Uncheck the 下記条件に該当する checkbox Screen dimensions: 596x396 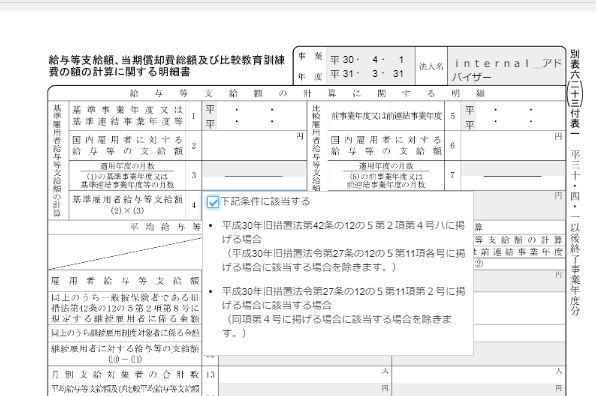coord(213,202)
